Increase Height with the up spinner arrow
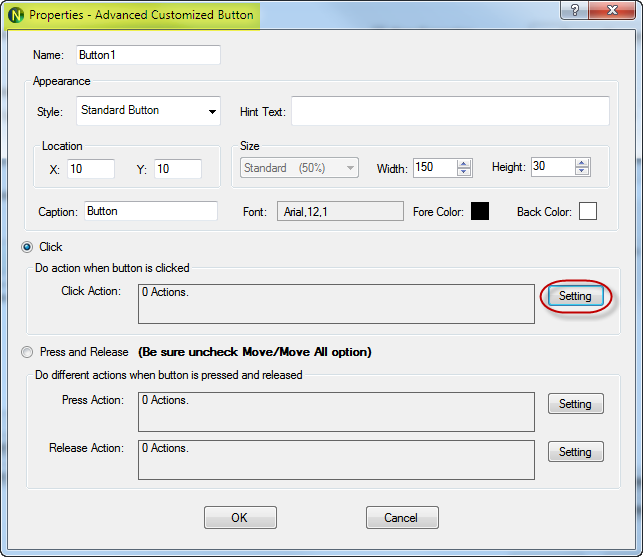The image size is (643, 557). coord(581,163)
